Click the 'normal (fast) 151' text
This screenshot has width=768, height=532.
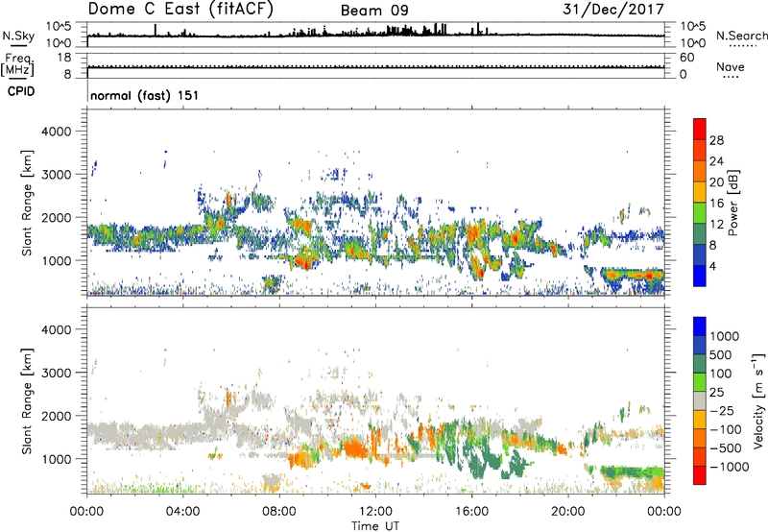click(x=145, y=95)
